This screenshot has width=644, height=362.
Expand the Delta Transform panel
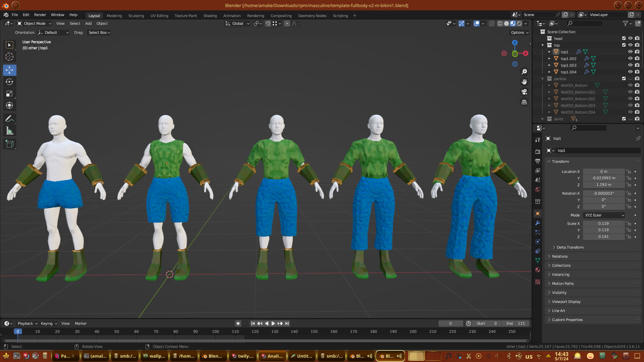pos(570,247)
